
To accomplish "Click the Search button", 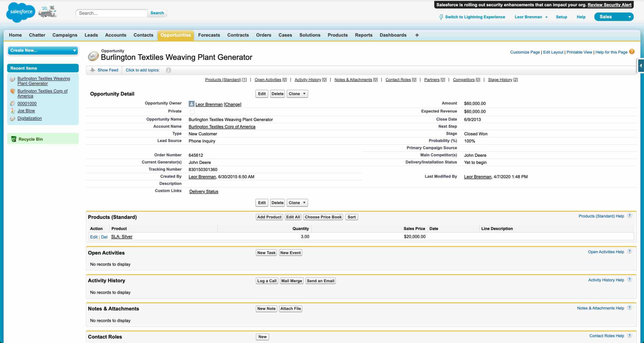I will (157, 13).
